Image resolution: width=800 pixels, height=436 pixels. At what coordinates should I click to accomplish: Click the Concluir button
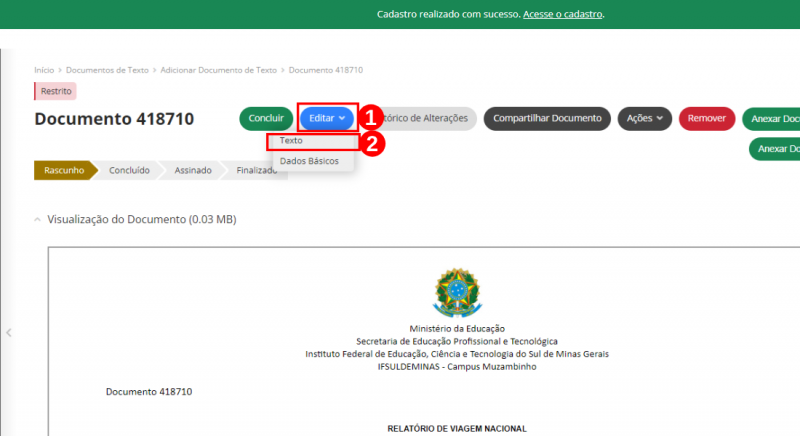266,118
